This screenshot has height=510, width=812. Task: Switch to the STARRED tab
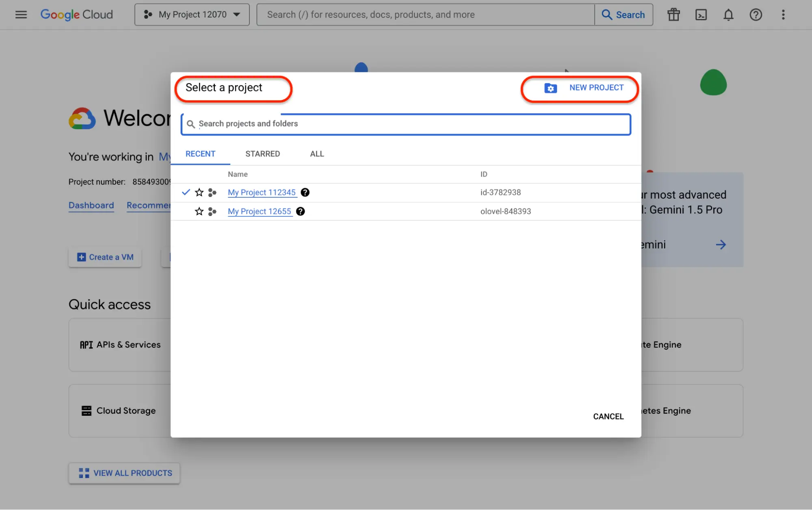[x=262, y=154]
